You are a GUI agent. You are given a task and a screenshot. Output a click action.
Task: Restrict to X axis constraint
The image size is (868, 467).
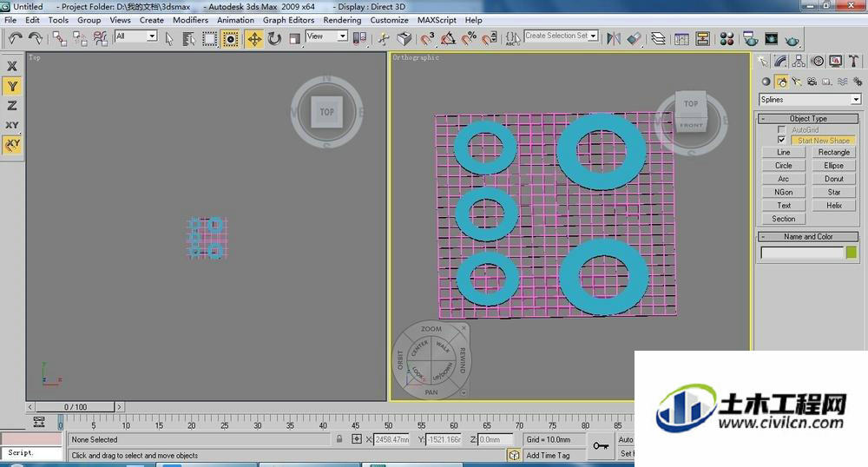click(12, 66)
